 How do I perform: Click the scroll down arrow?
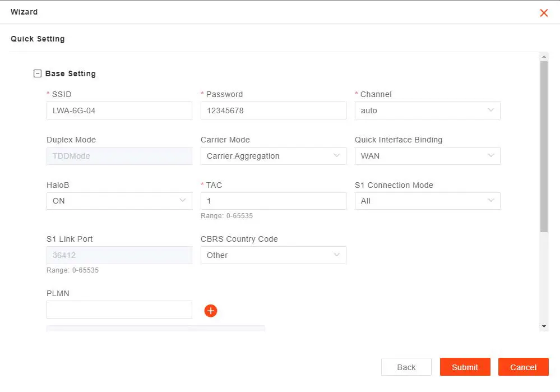(x=544, y=326)
